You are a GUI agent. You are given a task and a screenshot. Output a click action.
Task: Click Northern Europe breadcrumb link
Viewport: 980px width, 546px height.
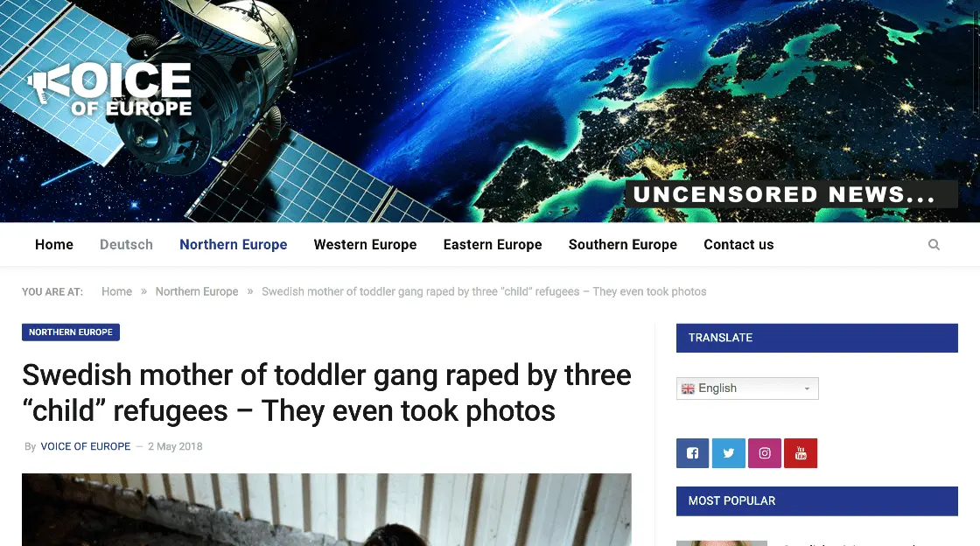(197, 291)
